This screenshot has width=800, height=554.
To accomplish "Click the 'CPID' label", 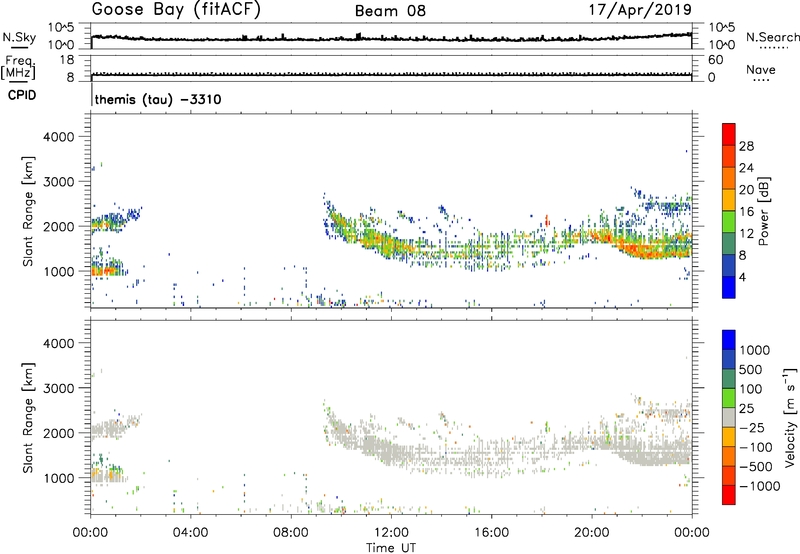I will tap(22, 95).
